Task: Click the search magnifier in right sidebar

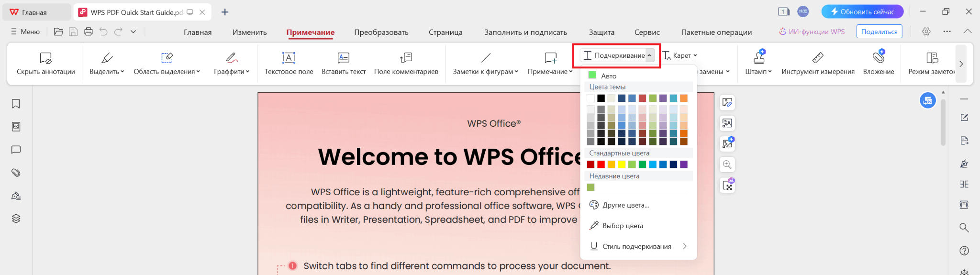Action: [964, 228]
